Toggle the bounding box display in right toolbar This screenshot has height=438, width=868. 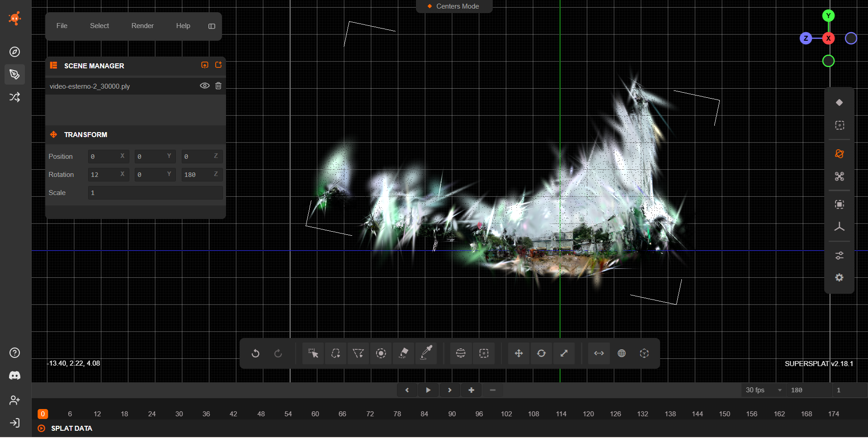(840, 205)
